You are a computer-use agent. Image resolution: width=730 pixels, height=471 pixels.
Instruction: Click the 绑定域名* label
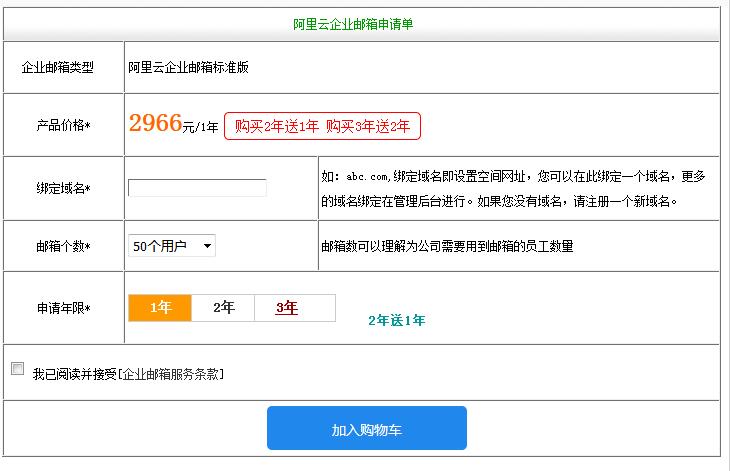click(x=63, y=188)
